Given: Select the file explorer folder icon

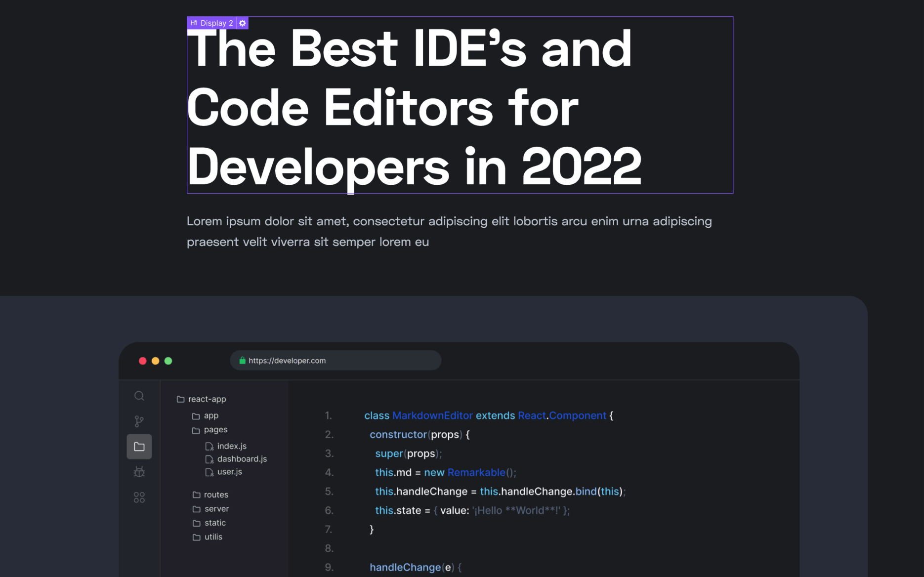Looking at the screenshot, I should point(139,446).
